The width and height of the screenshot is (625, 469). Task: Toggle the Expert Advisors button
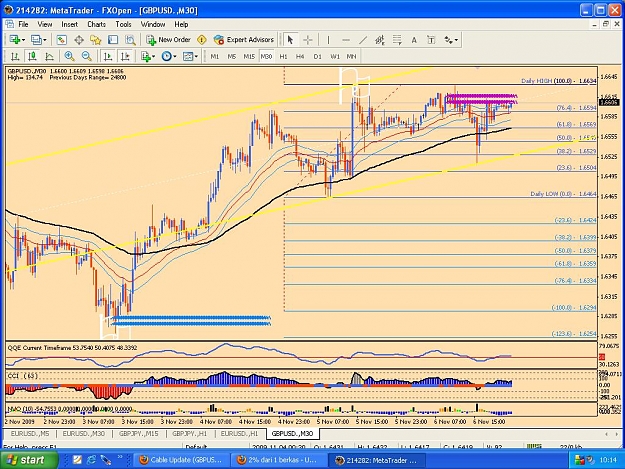244,40
